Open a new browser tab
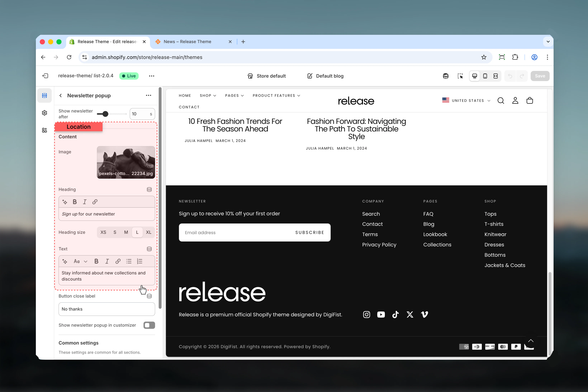Viewport: 588px width, 392px height. (243, 42)
